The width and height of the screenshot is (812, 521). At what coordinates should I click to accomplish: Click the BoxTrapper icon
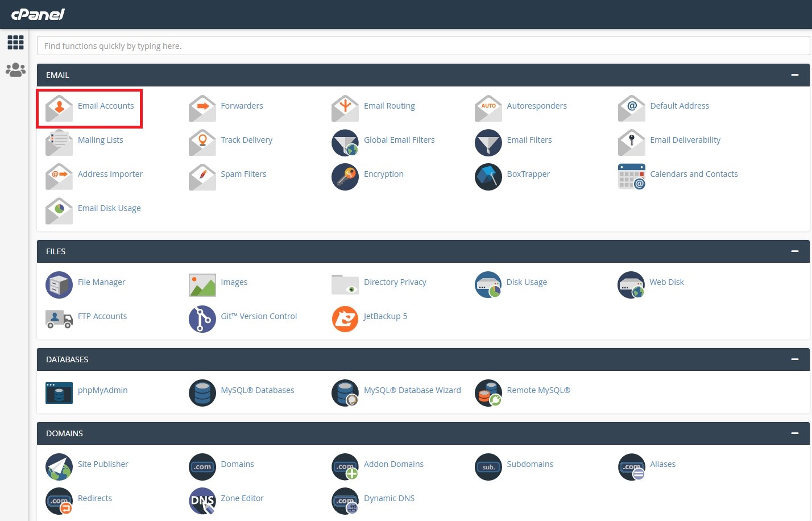488,176
